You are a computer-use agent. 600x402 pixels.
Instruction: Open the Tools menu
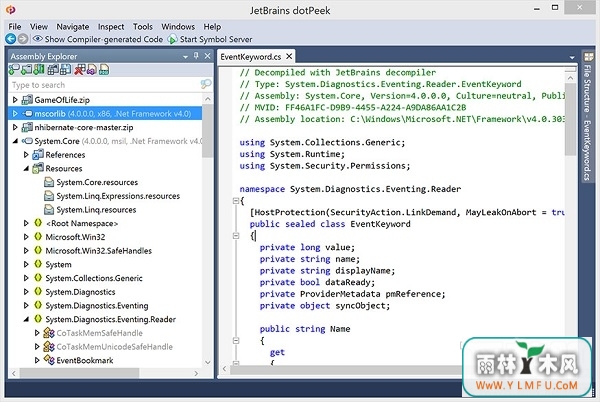143,26
